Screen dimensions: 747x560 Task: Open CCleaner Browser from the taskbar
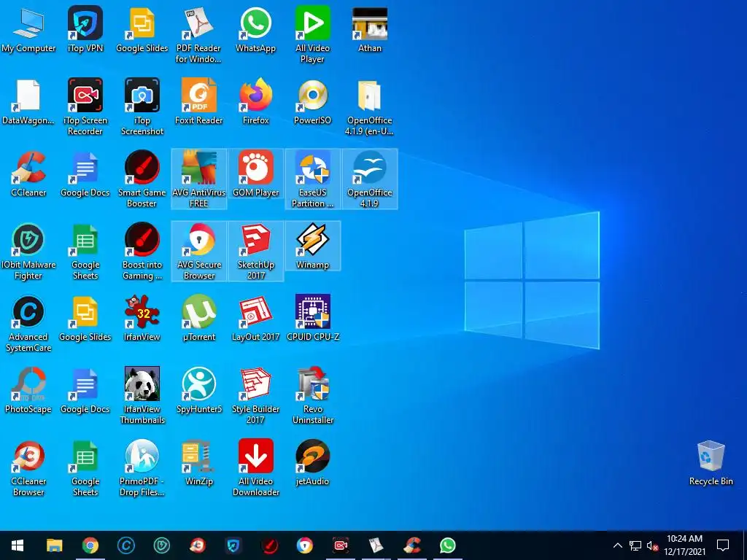click(x=197, y=545)
